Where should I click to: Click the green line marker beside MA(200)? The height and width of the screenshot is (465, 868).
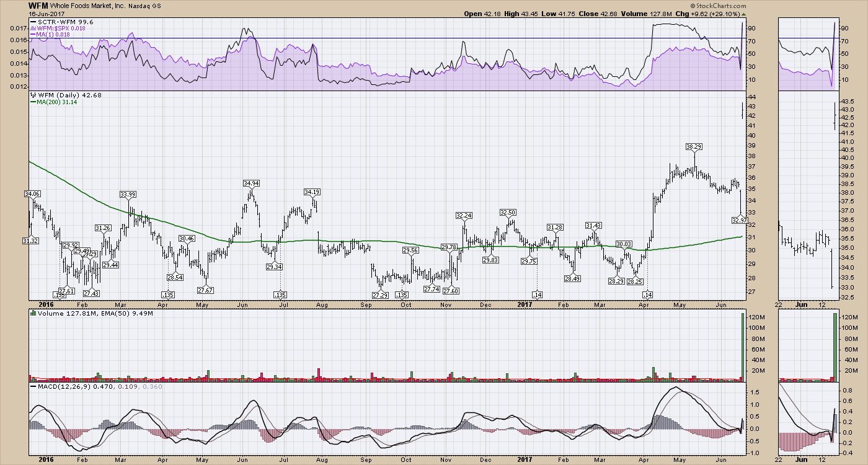[32, 102]
